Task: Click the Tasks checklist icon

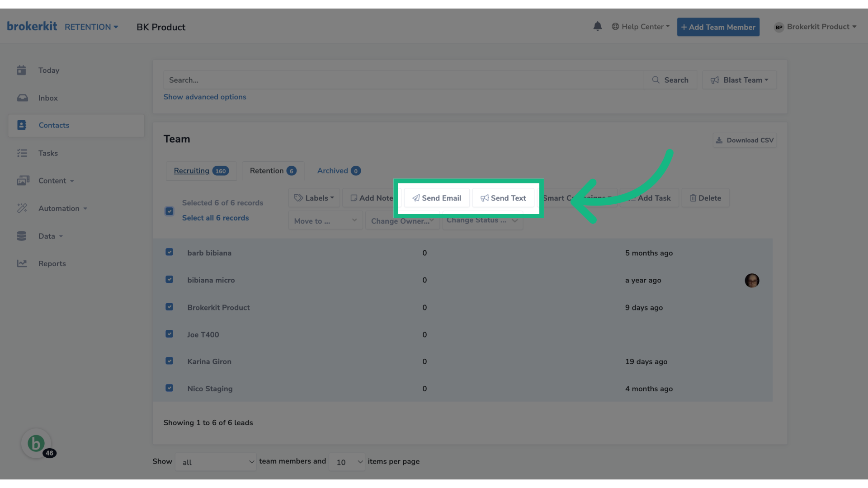Action: tap(22, 153)
